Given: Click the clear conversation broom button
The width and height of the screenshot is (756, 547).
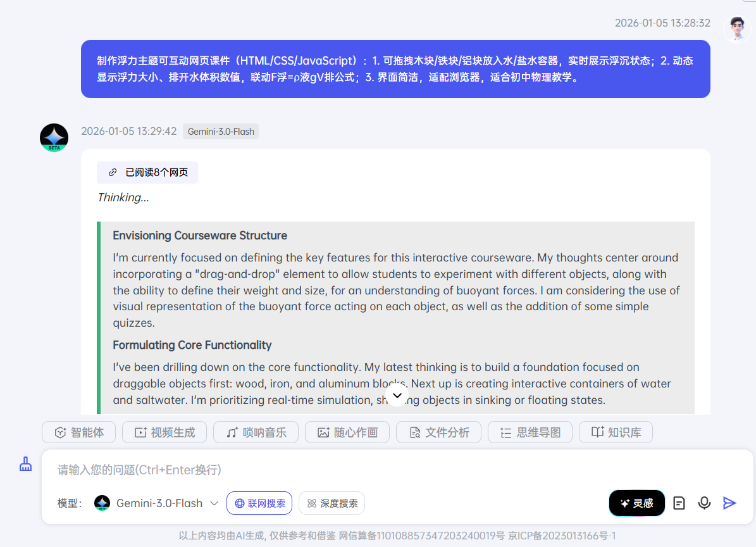Looking at the screenshot, I should pos(25,464).
